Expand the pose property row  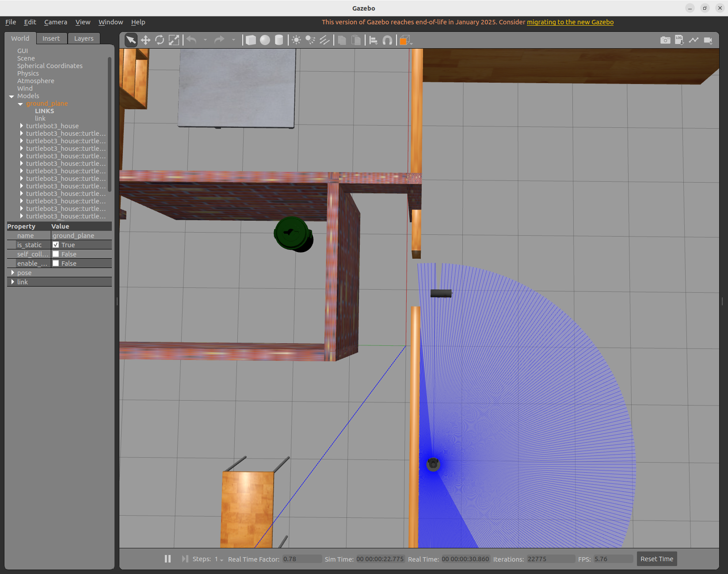point(13,273)
